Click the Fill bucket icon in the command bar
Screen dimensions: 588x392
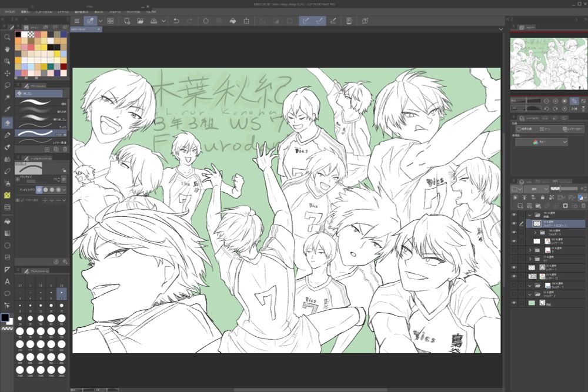click(233, 21)
